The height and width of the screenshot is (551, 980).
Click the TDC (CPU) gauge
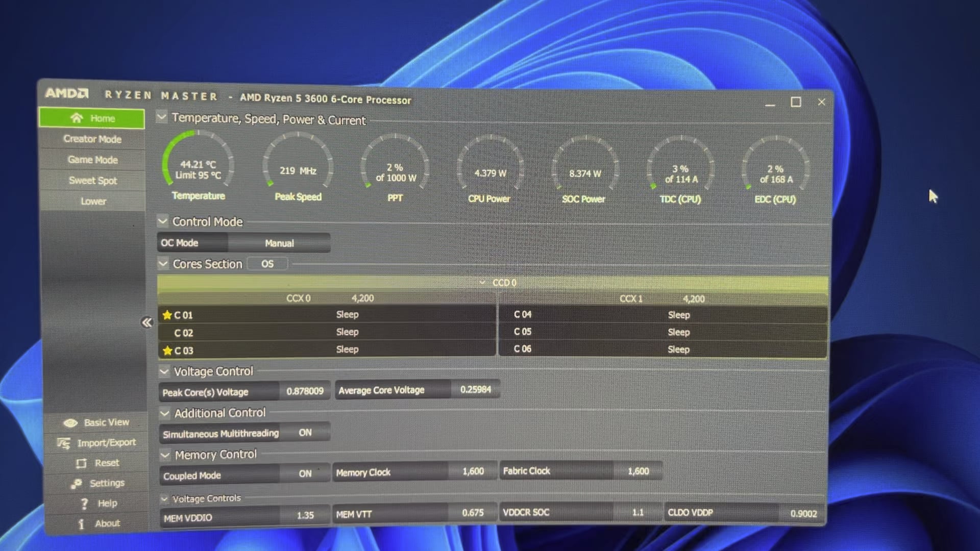coord(681,164)
